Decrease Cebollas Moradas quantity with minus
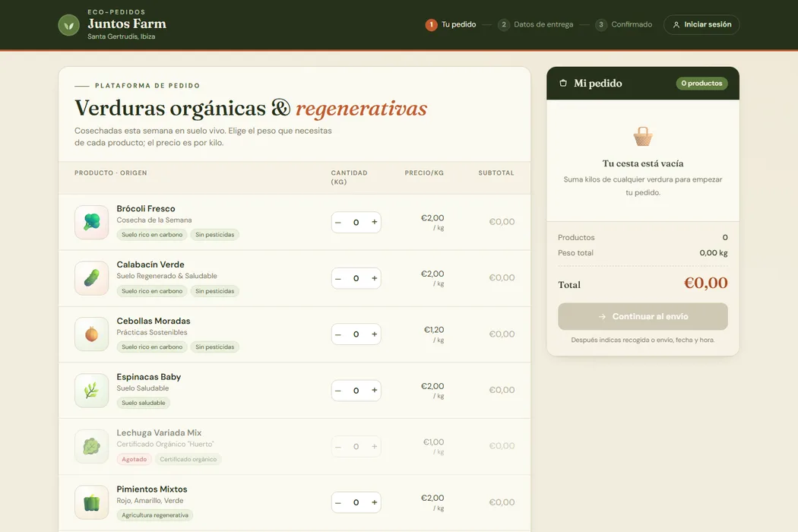This screenshot has height=532, width=798. click(338, 334)
